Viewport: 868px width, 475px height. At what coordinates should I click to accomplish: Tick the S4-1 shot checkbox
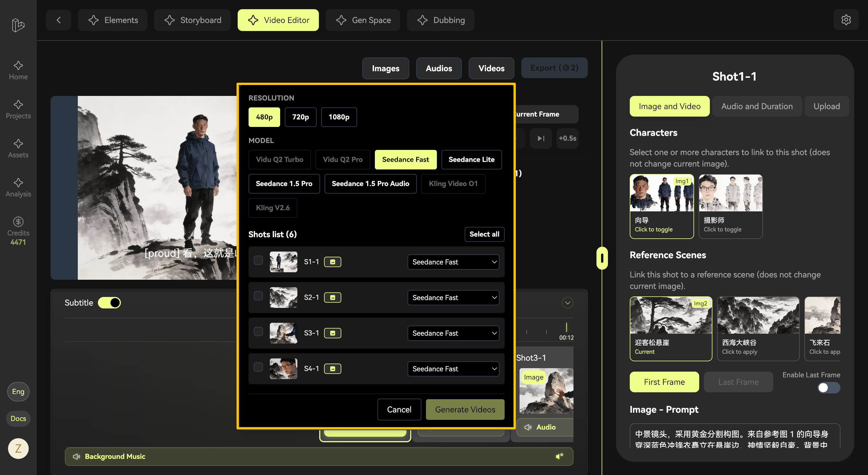(x=258, y=367)
